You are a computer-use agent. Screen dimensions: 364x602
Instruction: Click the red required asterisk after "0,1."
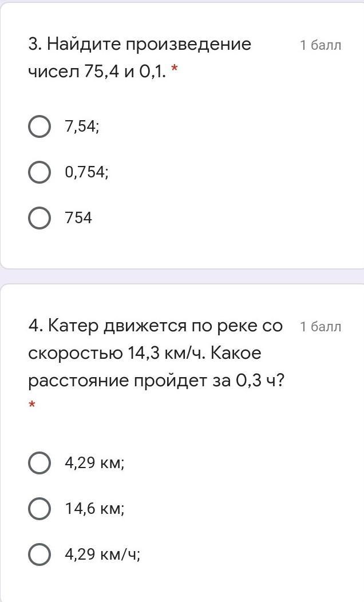[x=175, y=71]
